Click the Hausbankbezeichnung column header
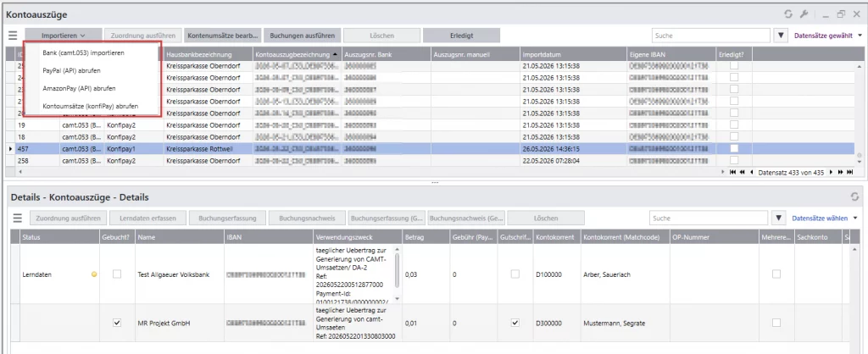Viewport: 868px width, 354px height. [209, 55]
